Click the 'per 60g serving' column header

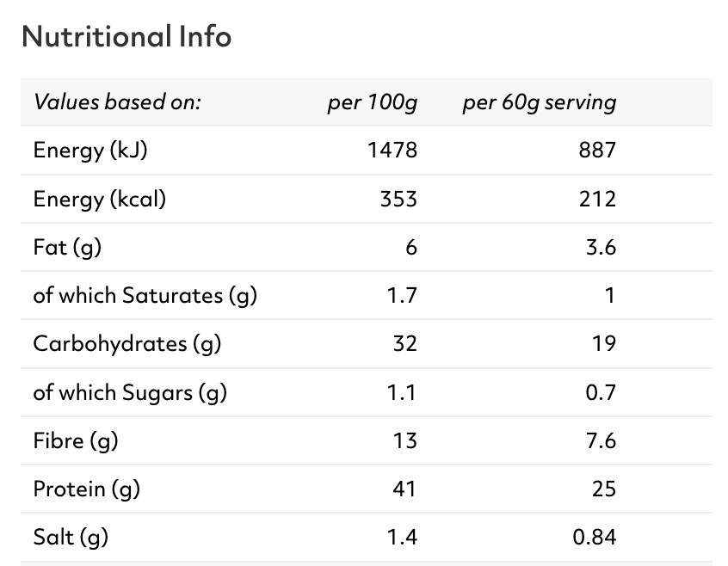click(539, 103)
